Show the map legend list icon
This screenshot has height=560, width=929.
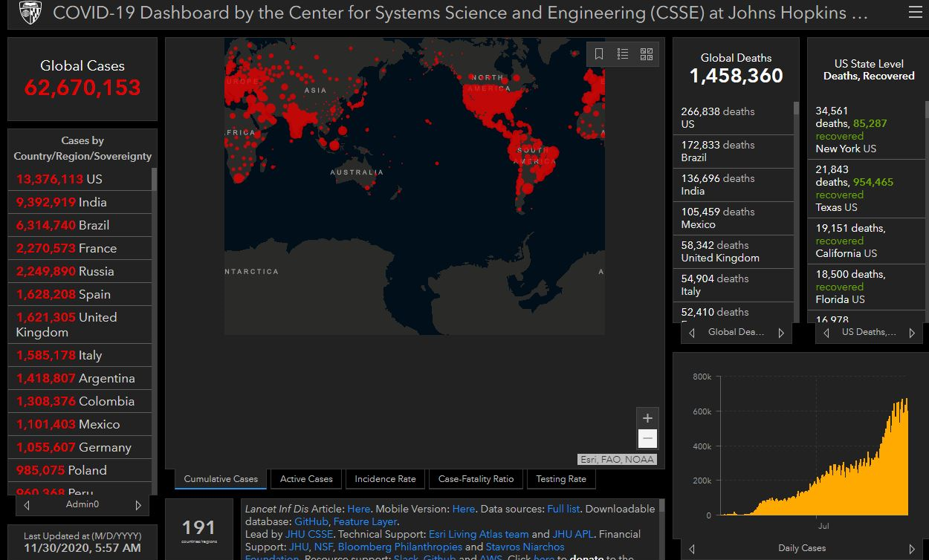coord(623,54)
